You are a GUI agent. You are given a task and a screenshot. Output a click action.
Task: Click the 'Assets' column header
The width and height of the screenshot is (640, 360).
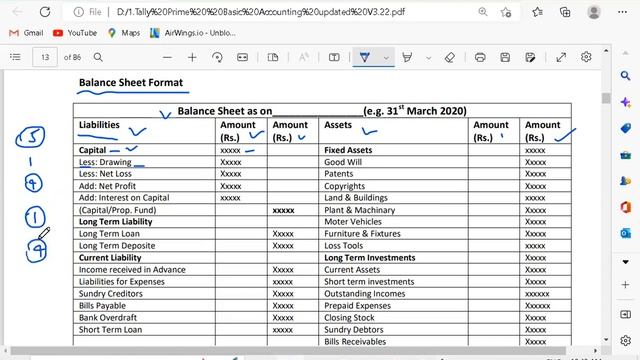338,125
